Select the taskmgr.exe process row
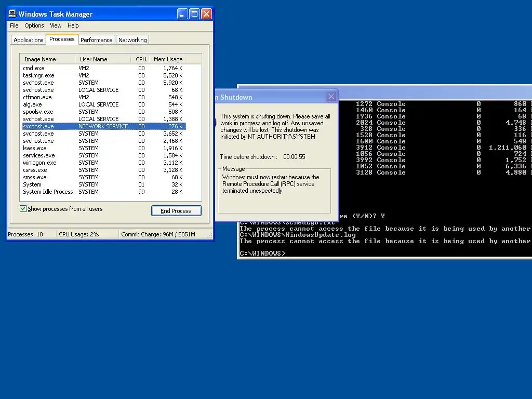The width and height of the screenshot is (532, 399). click(103, 75)
